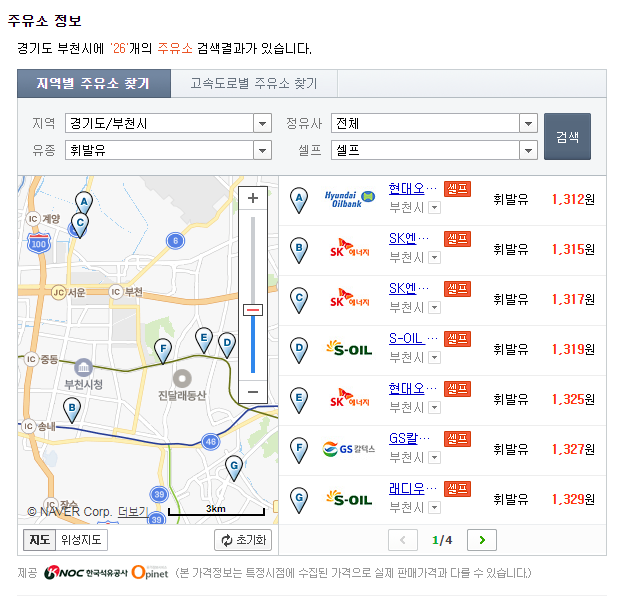Click 초기화 reset map button
Viewport: 624px width, 600px height.
[243, 540]
